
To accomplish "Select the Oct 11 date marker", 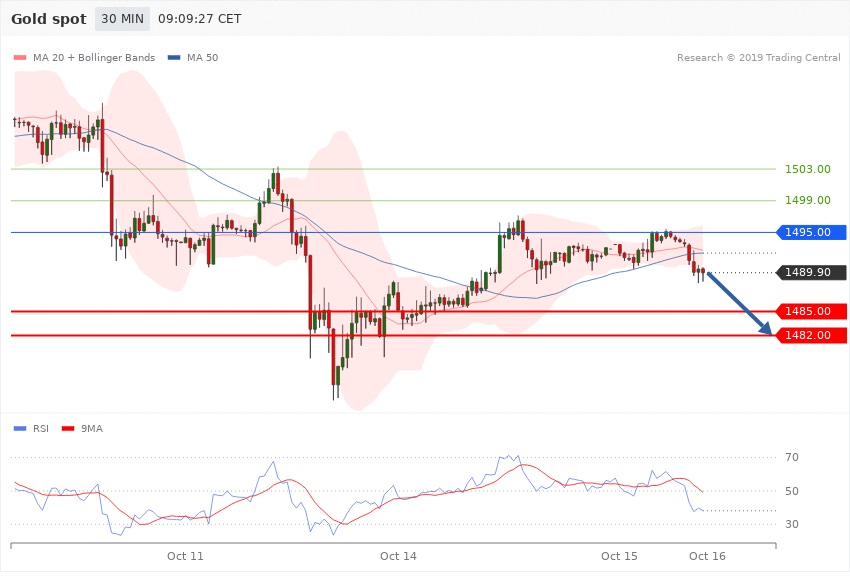I will [x=185, y=555].
